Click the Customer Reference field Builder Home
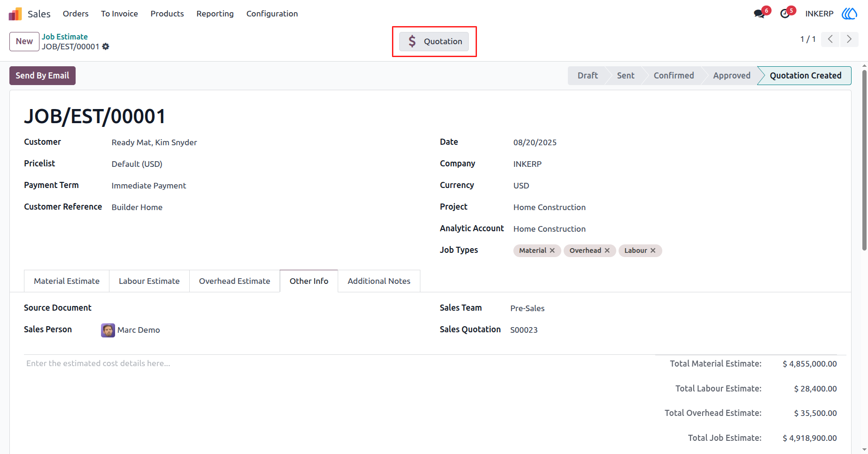The height and width of the screenshot is (454, 868). [x=137, y=207]
